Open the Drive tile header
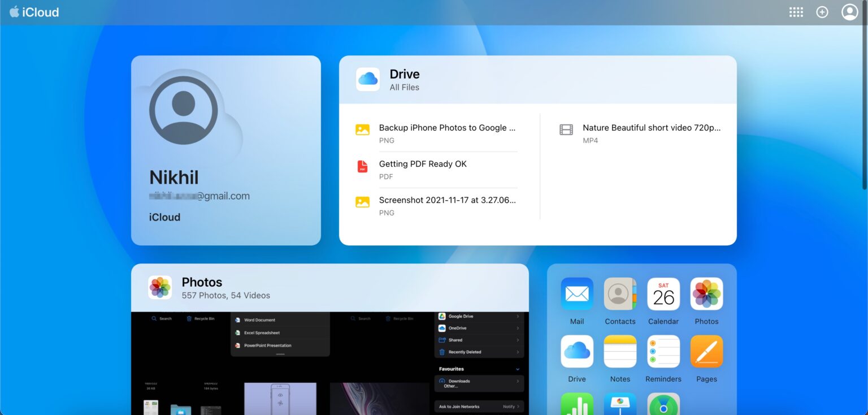The width and height of the screenshot is (868, 415). (405, 80)
